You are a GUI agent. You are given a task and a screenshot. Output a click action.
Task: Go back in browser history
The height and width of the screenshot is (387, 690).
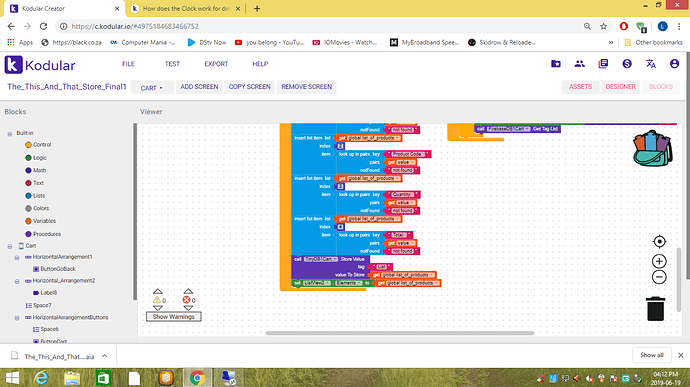11,26
